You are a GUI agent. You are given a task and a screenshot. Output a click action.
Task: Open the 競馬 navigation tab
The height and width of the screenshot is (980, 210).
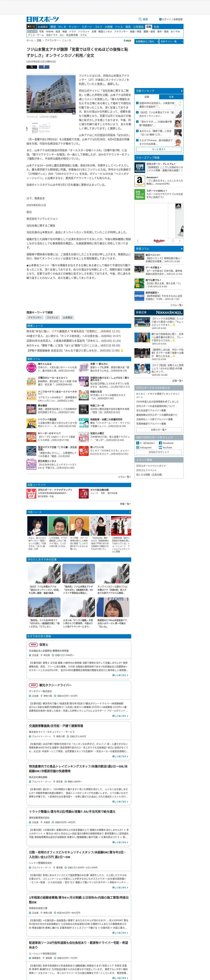coord(128,27)
